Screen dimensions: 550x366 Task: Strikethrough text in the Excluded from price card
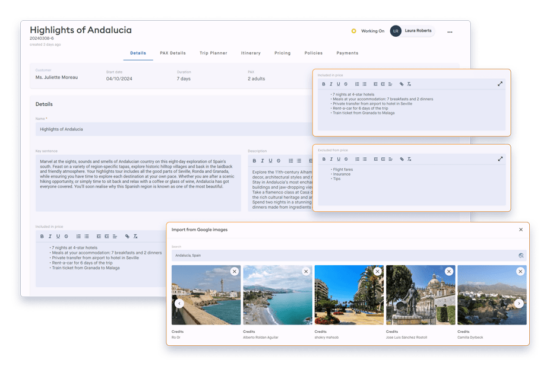[346, 159]
